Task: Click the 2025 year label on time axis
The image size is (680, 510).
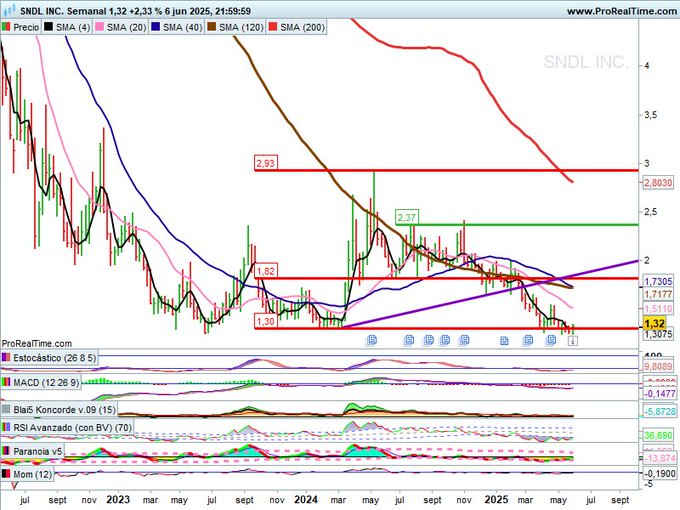Action: (496, 500)
